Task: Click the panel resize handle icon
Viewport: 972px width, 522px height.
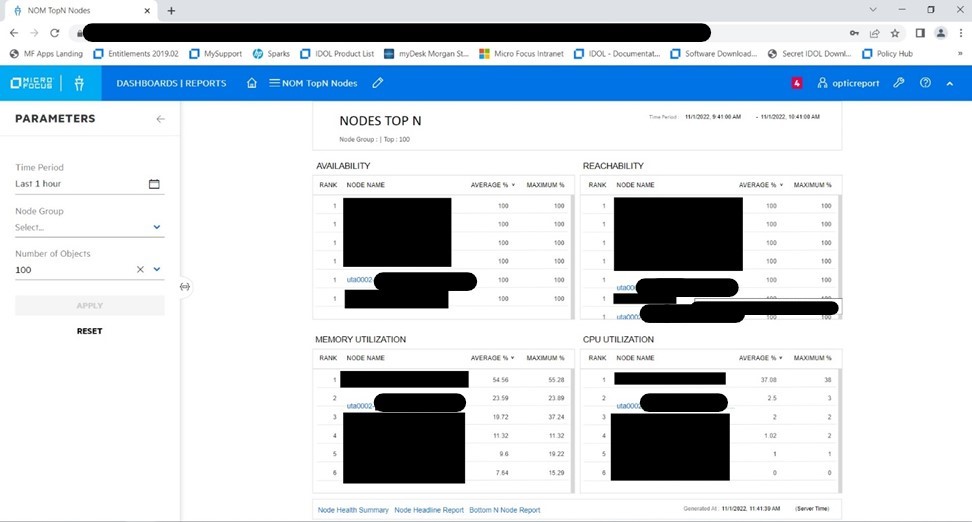Action: [x=185, y=287]
